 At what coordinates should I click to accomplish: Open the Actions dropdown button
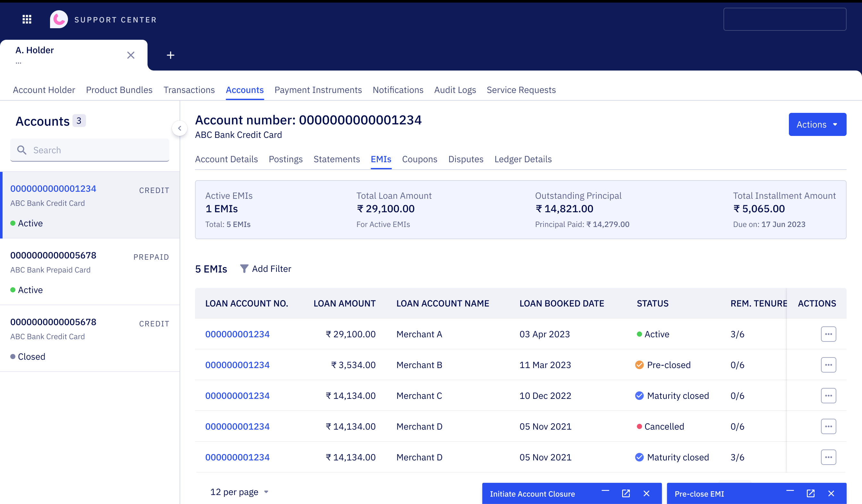(x=817, y=124)
